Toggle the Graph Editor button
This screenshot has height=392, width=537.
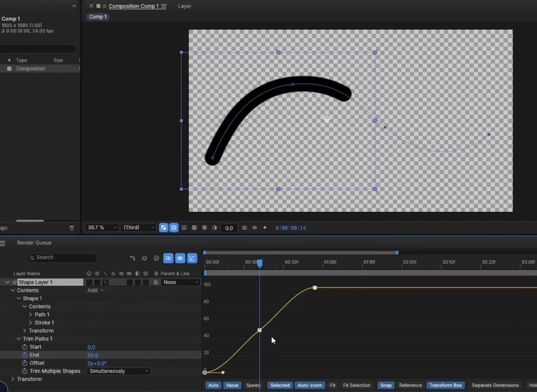click(192, 258)
